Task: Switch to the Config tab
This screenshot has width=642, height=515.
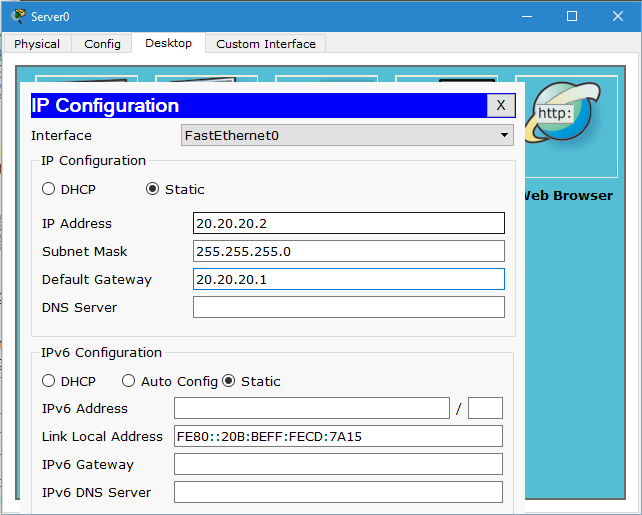Action: click(102, 44)
